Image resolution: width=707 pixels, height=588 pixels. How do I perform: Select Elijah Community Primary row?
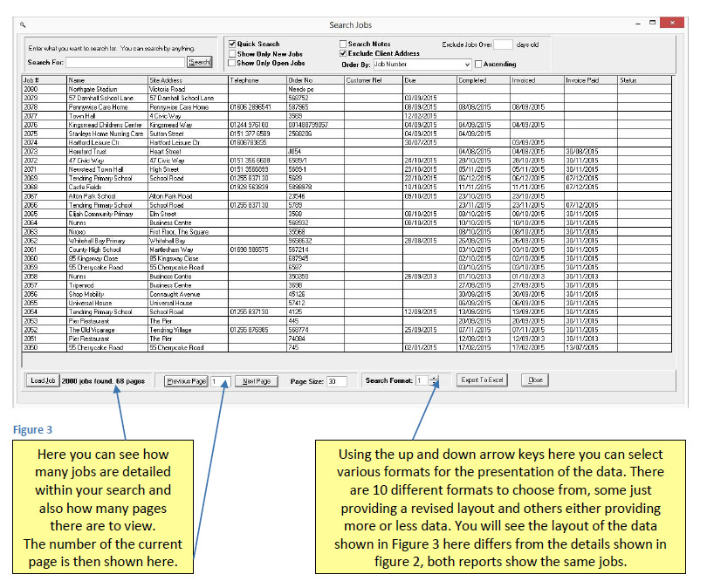347,214
